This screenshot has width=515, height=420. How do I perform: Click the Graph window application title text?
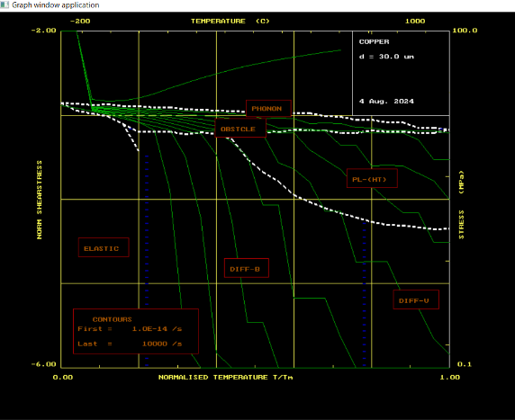click(56, 4)
